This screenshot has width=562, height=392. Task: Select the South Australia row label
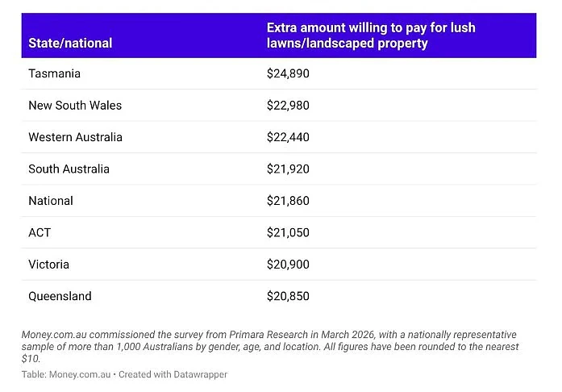[69, 169]
